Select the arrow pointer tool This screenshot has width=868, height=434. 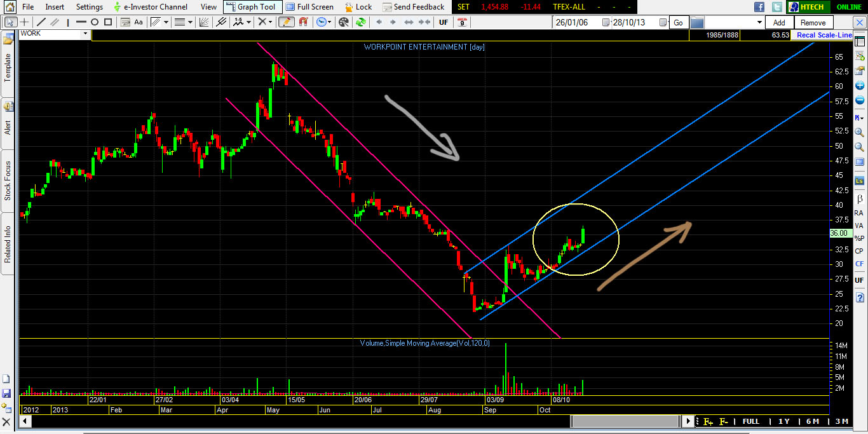(11, 22)
